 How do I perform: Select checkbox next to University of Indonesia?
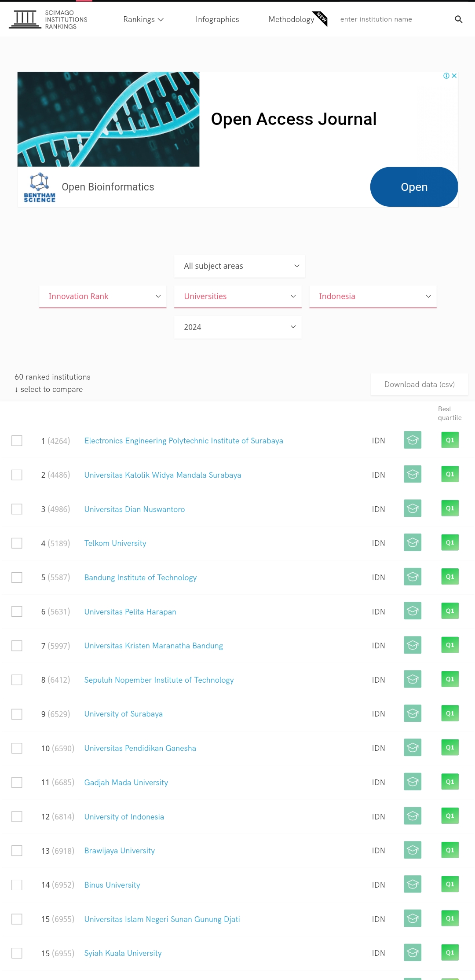click(17, 816)
